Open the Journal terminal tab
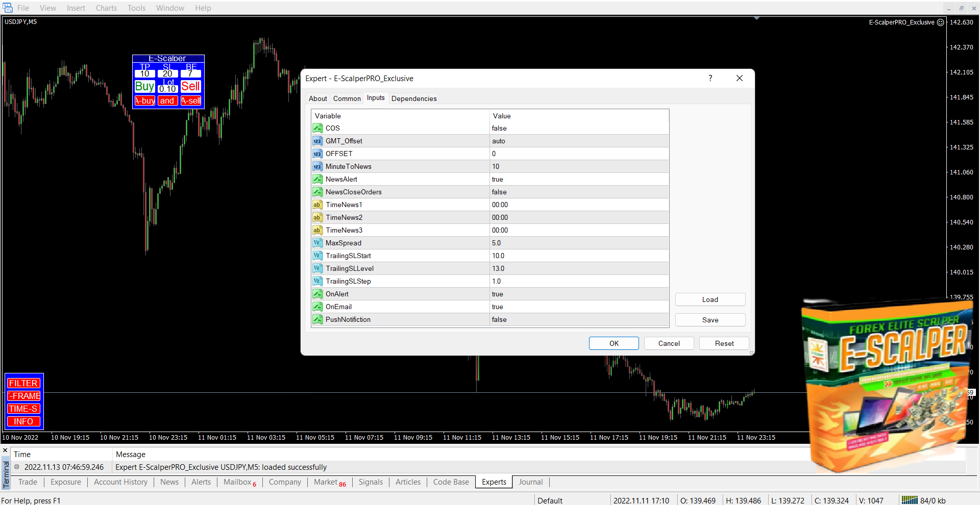Screen dimensions: 980x505 point(530,482)
